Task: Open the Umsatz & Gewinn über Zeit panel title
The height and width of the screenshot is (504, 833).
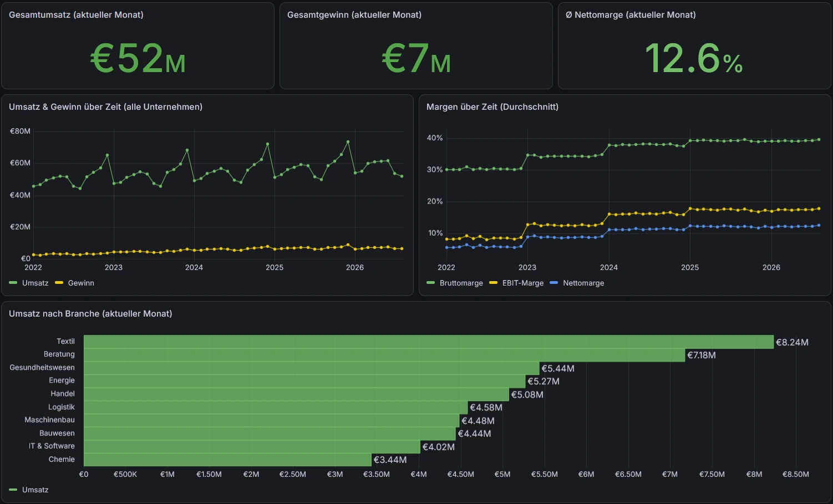Action: click(105, 107)
